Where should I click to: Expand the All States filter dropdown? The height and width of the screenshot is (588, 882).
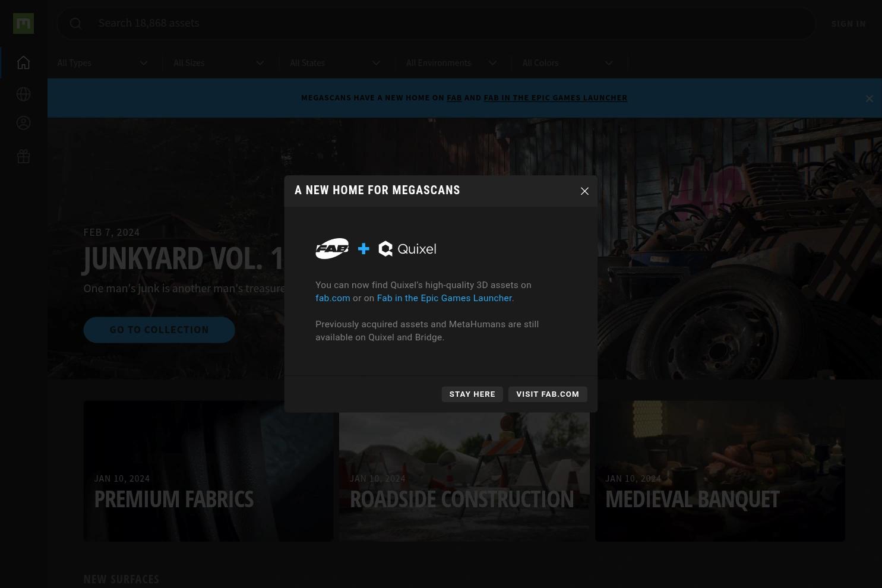(x=335, y=63)
